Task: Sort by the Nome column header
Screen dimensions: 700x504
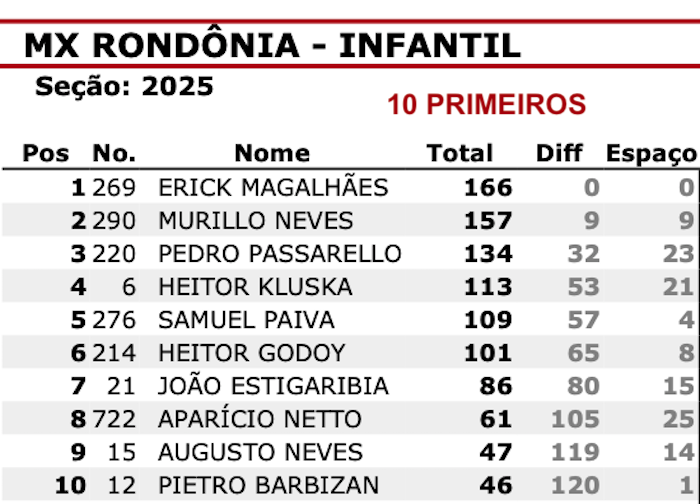Action: [272, 153]
